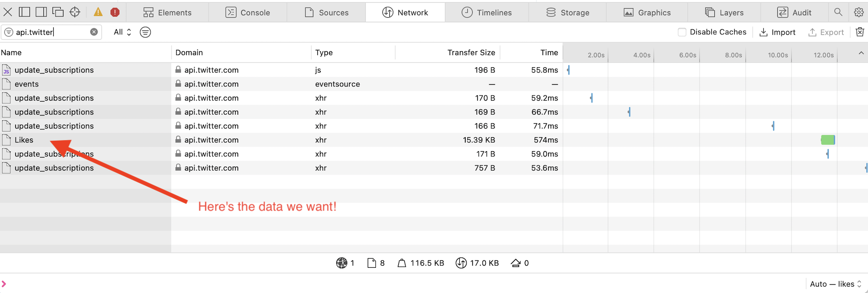Switch to the Storage tab

tap(568, 13)
